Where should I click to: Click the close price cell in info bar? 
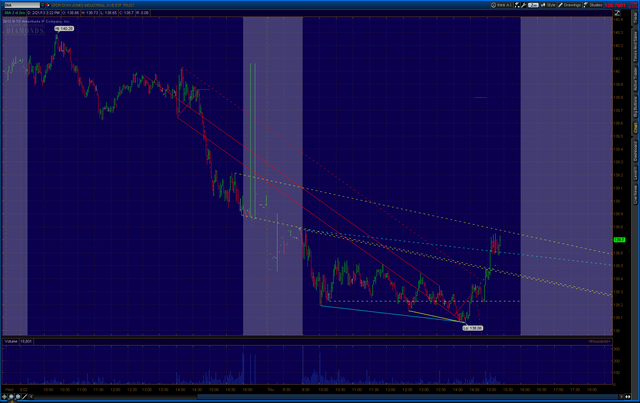[127, 13]
